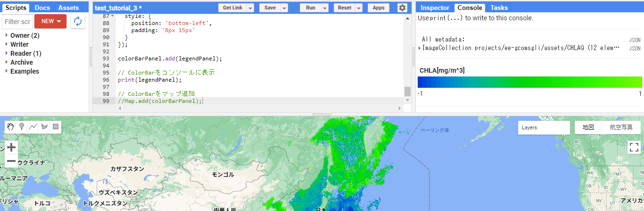Image resolution: width=644 pixels, height=211 pixels.
Task: Click the Filter scripts input field
Action: (x=18, y=22)
